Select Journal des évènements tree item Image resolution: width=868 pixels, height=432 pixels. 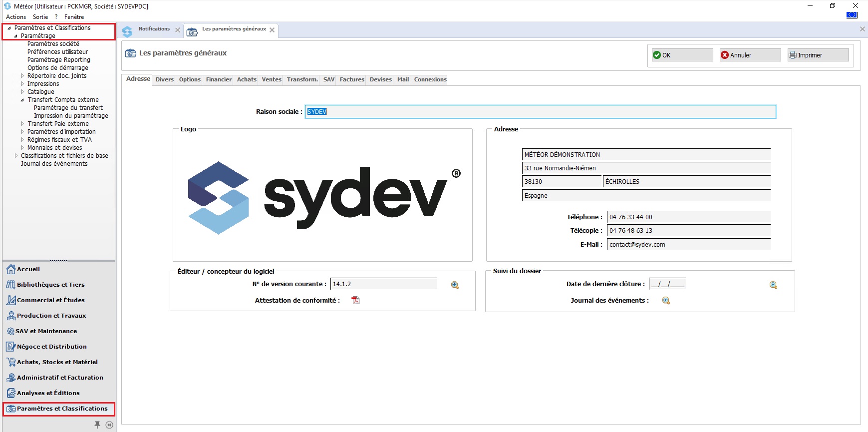[x=54, y=164]
